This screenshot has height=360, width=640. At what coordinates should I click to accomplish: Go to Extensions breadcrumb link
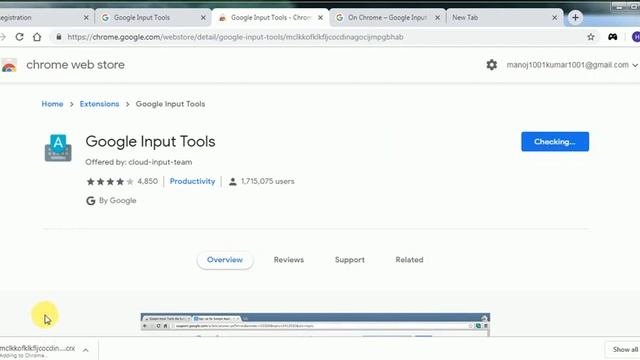[x=99, y=104]
